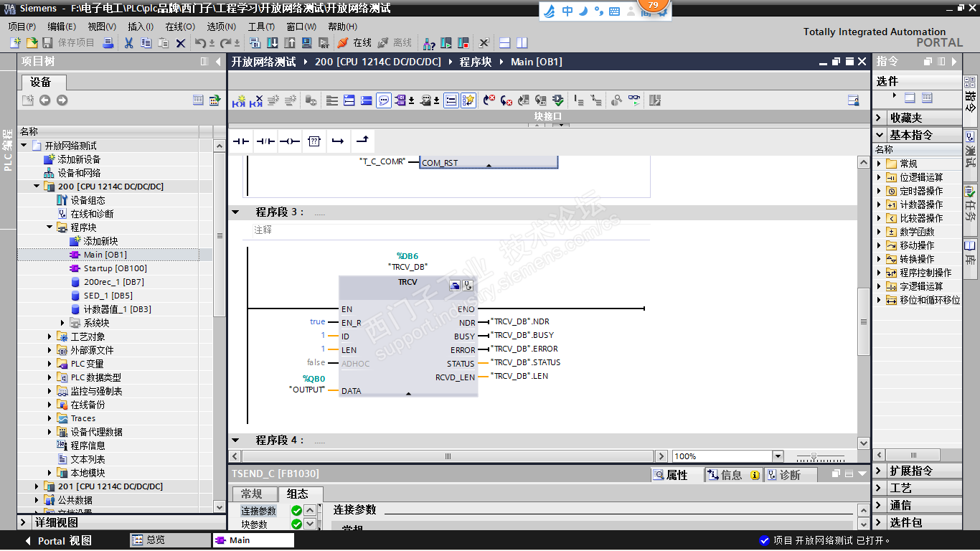Click the Stop CPU icon

pos(463,43)
